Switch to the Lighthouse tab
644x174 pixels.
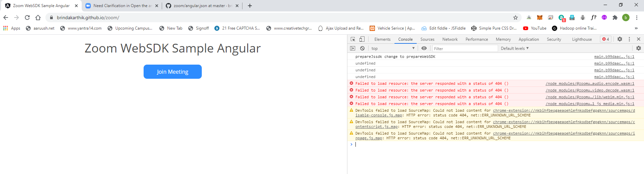[582, 39]
